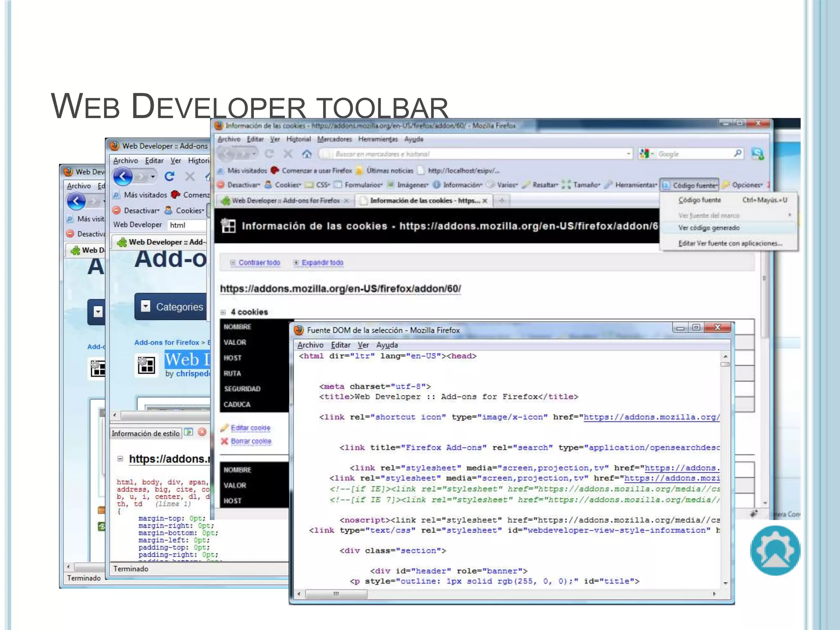The height and width of the screenshot is (630, 840).
Task: Open Varios toolbar menu
Action: click(x=502, y=185)
